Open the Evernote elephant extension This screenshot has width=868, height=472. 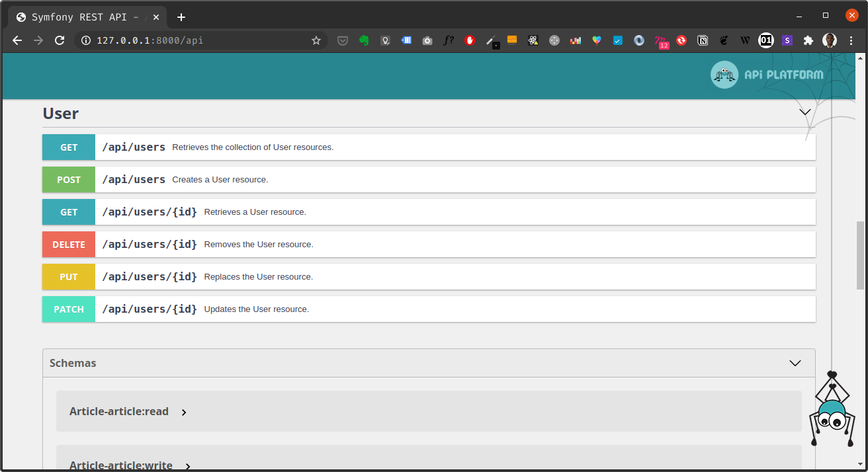point(364,40)
